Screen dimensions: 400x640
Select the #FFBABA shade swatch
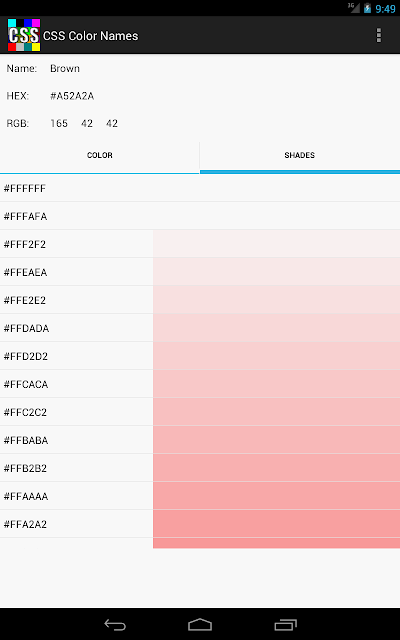[x=276, y=440]
